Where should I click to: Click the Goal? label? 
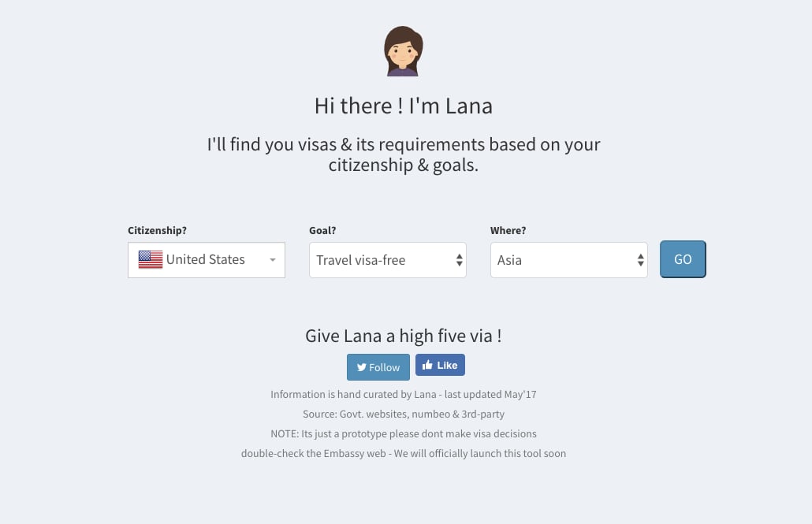[x=322, y=230]
